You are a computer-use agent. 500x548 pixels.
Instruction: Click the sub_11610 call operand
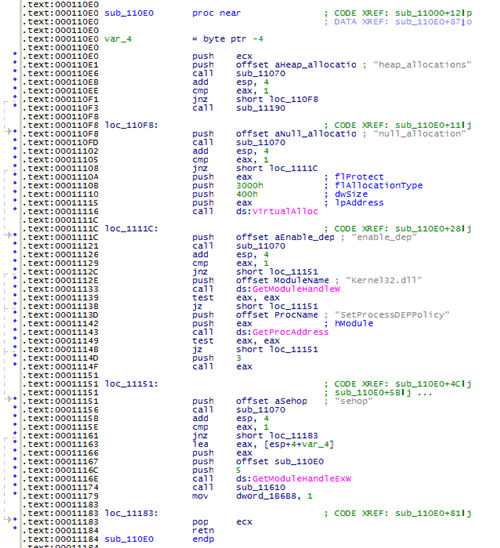[260, 488]
